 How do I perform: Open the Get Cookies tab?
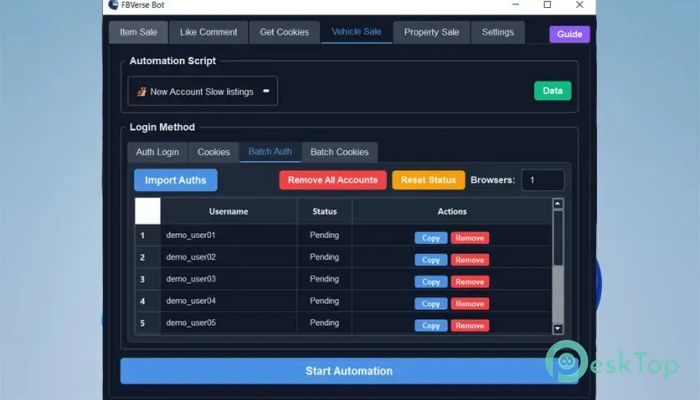pos(284,32)
